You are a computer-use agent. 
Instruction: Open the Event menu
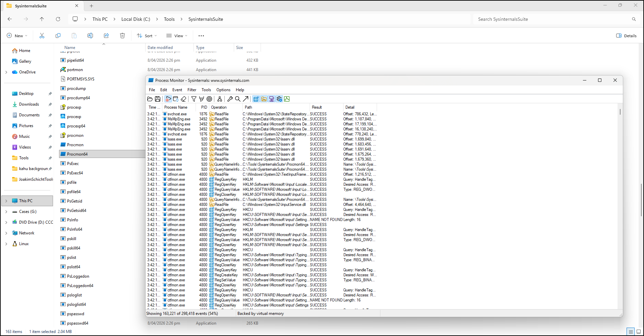[x=177, y=90]
